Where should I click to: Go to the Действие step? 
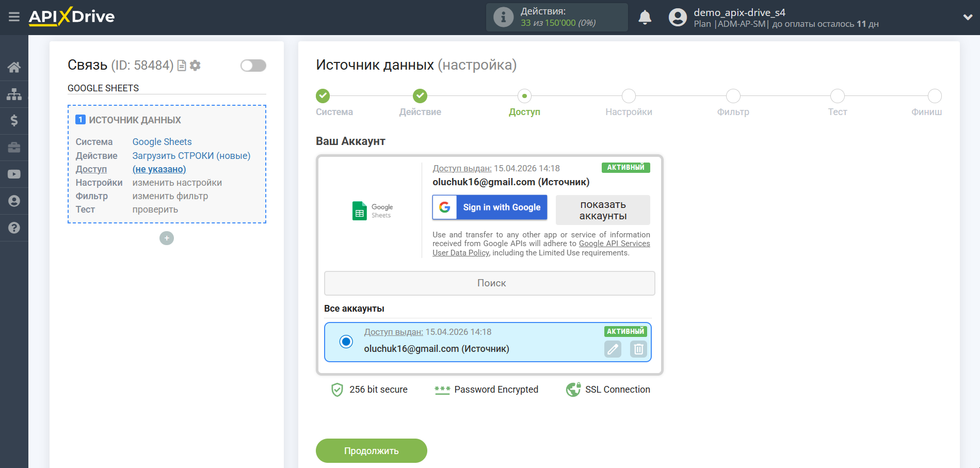pos(420,96)
